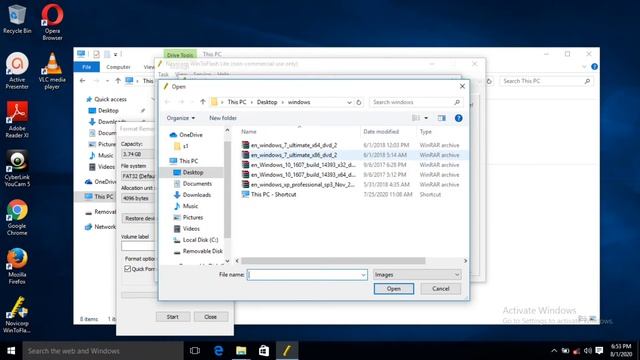Open Task View on the taskbar
This screenshot has height=360, width=640.
[x=195, y=351]
